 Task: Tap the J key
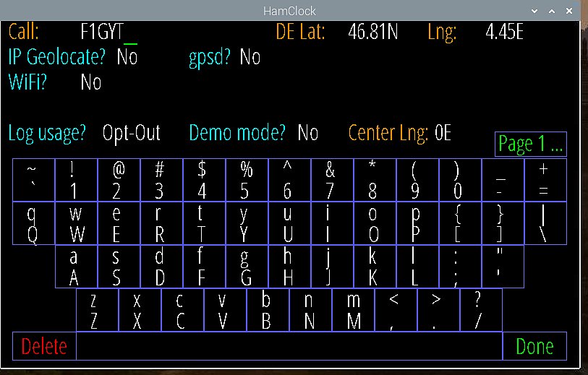click(x=332, y=267)
